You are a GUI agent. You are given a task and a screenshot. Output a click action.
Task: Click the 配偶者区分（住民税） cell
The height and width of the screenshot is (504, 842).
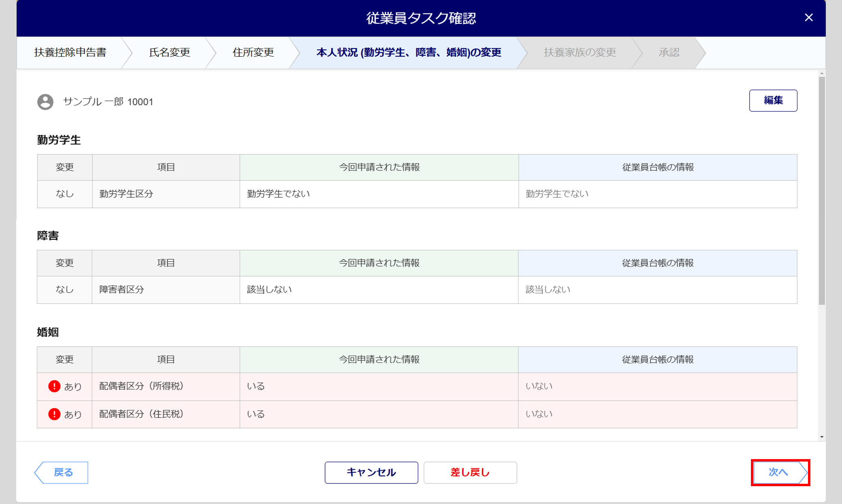166,414
